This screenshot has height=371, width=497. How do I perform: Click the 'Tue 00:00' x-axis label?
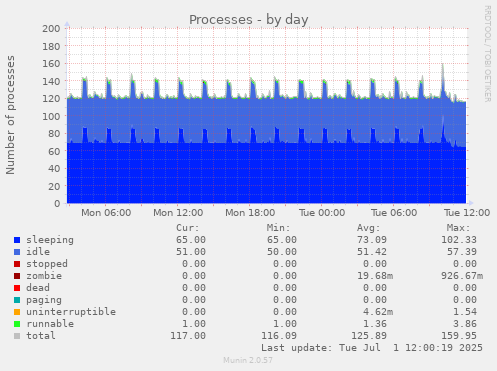pyautogui.click(x=322, y=213)
